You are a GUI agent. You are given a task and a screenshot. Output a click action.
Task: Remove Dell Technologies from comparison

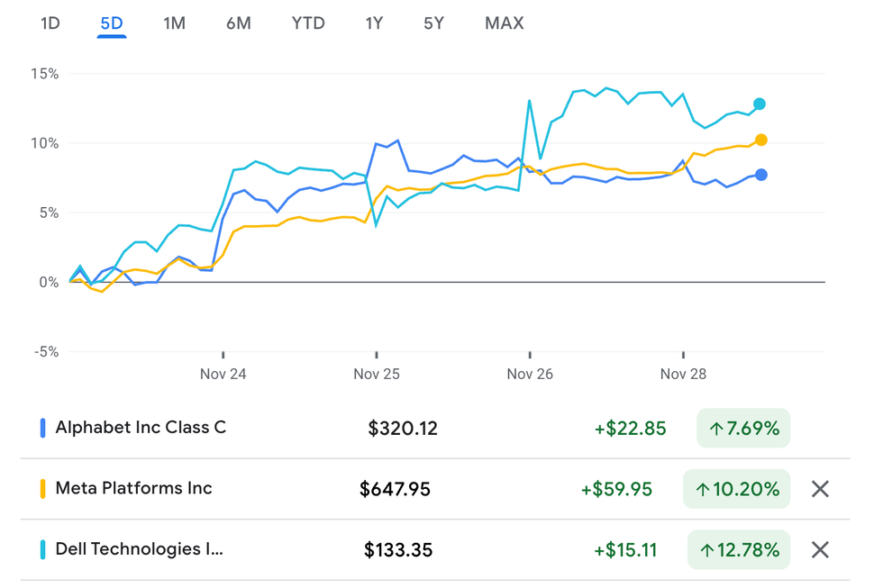tap(819, 549)
